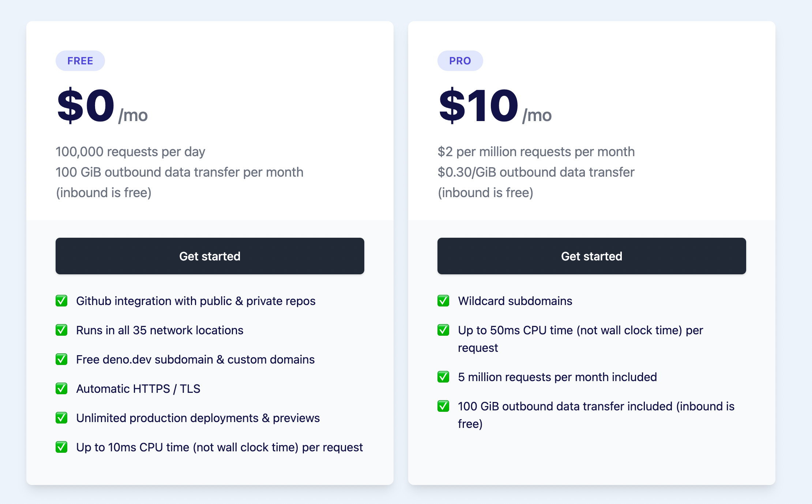Image resolution: width=812 pixels, height=504 pixels.
Task: Click checkmark icon beside Github integration
Action: click(x=61, y=301)
